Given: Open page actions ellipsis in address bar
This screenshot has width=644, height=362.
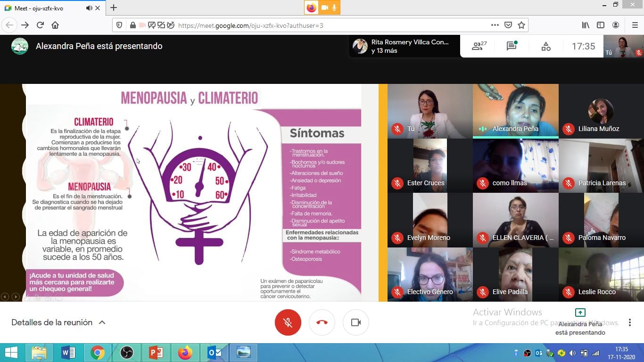Looking at the screenshot, I should [495, 25].
